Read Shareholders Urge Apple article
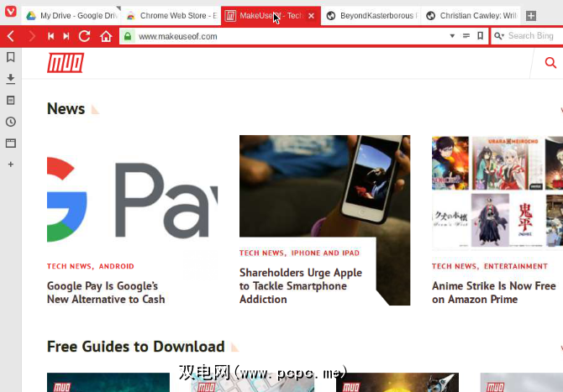563x392 pixels. click(301, 286)
